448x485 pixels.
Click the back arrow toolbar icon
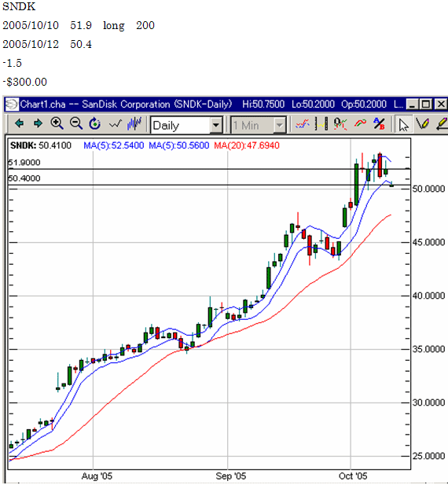coord(19,123)
